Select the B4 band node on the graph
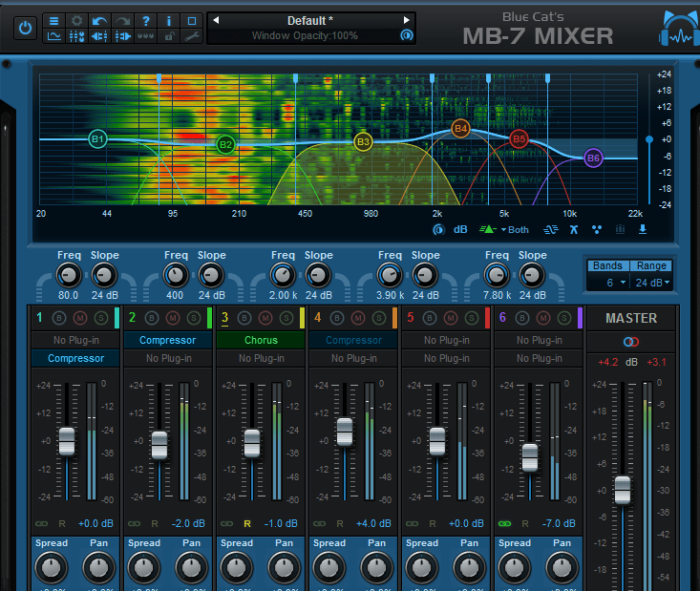The height and width of the screenshot is (591, 700). click(460, 129)
